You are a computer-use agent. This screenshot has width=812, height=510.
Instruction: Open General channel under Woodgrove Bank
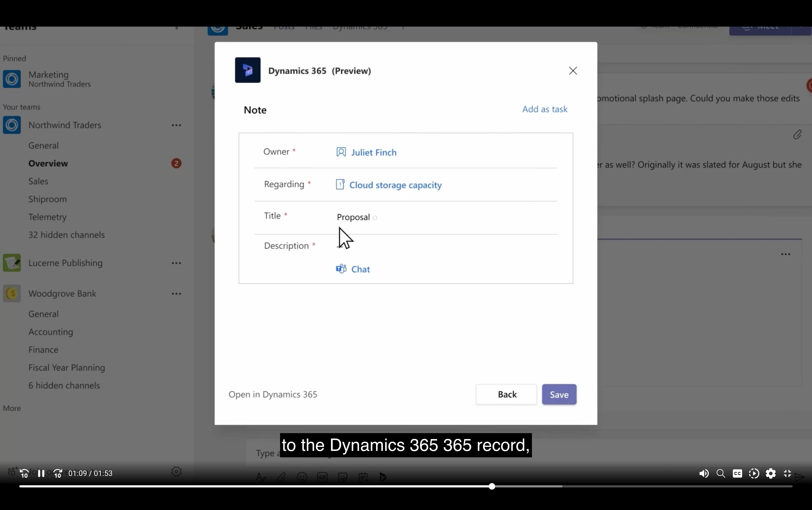[44, 314]
